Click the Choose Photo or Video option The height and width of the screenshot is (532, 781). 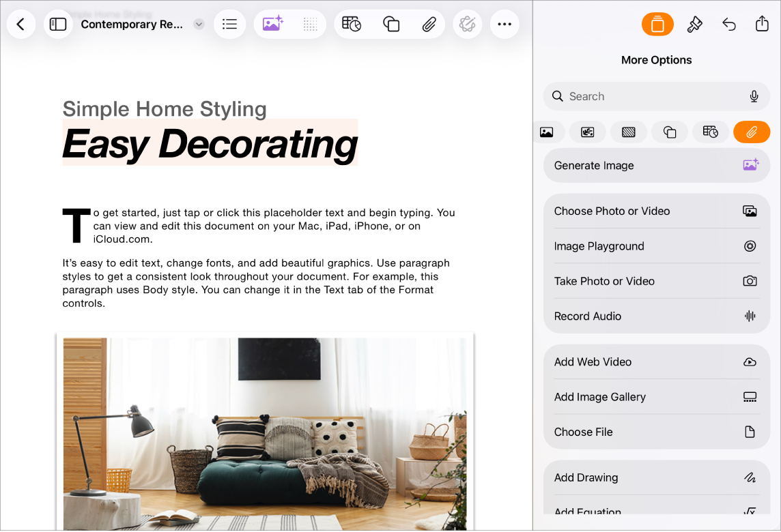coord(655,211)
